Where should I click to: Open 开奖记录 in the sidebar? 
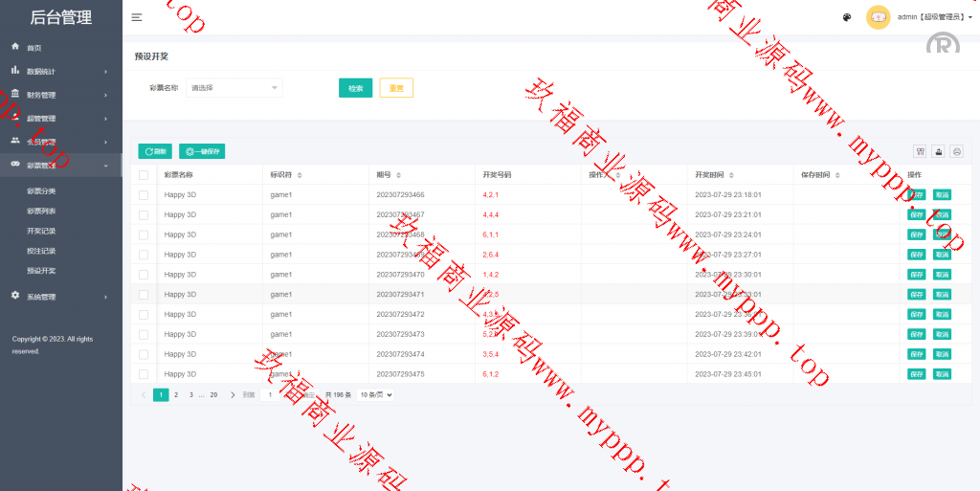point(41,231)
